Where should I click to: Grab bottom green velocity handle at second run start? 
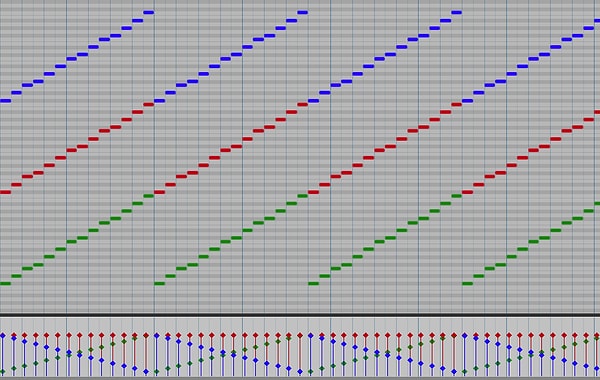coord(157,372)
